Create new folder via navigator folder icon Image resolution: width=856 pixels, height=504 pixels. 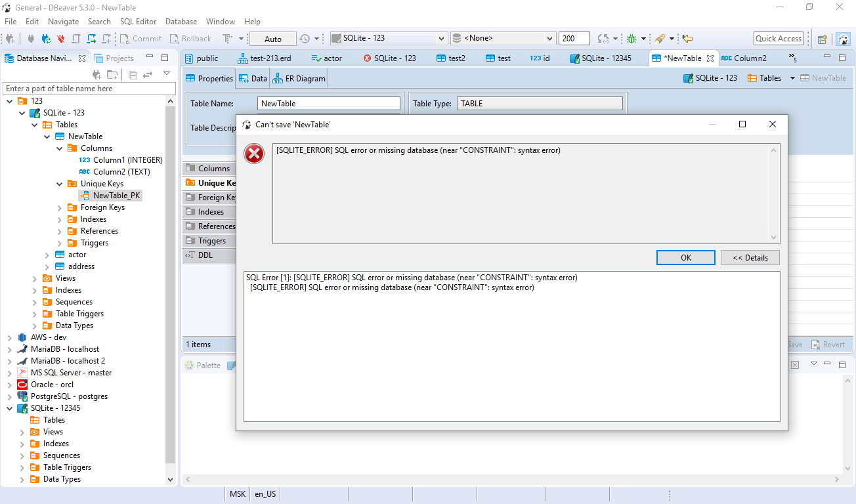pyautogui.click(x=112, y=75)
